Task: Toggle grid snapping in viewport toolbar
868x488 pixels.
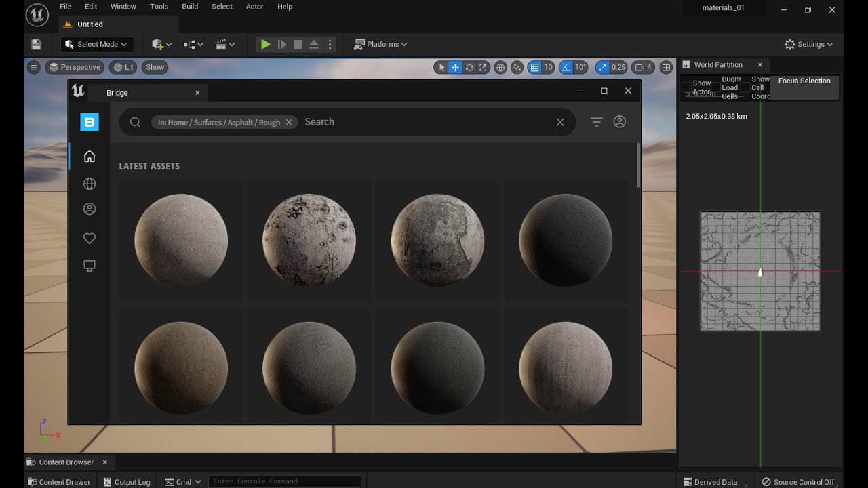Action: point(534,67)
